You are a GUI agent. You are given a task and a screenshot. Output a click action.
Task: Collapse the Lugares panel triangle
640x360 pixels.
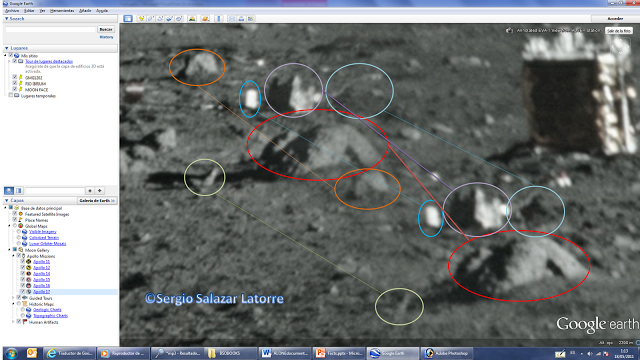[7, 48]
